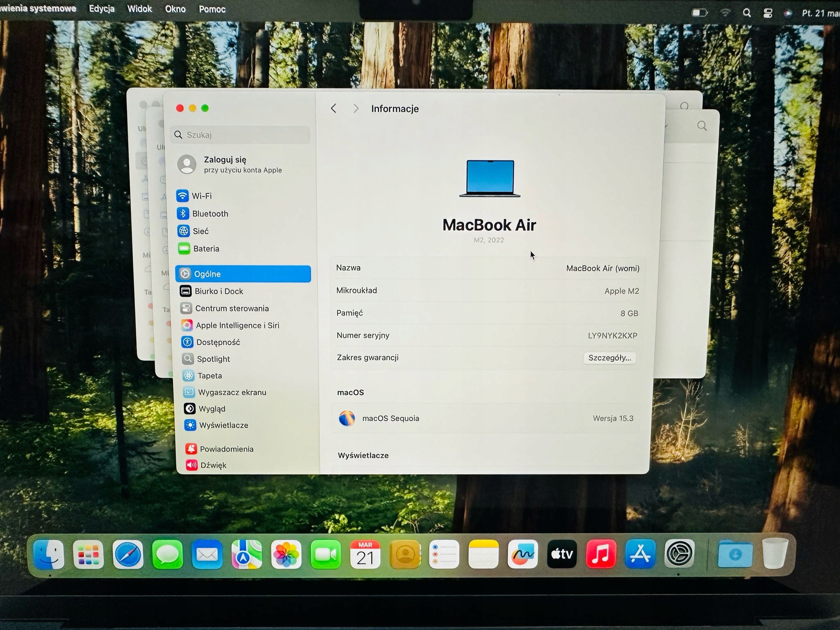
Task: Click the Apple M2 chip value
Action: pos(621,291)
